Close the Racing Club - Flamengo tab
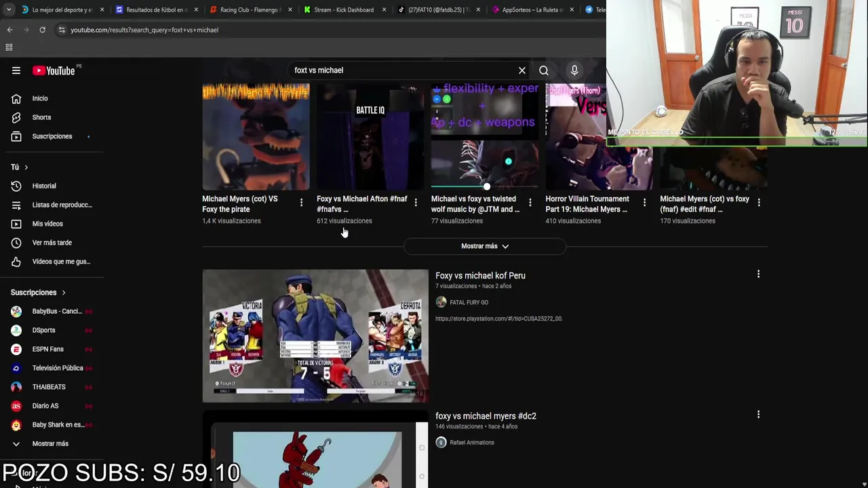The width and height of the screenshot is (868, 488). point(290,9)
